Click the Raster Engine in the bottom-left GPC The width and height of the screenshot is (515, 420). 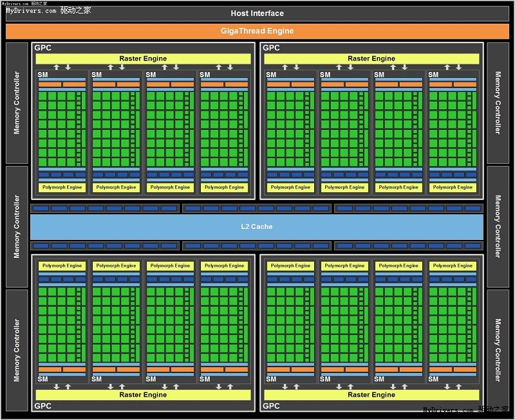(143, 394)
